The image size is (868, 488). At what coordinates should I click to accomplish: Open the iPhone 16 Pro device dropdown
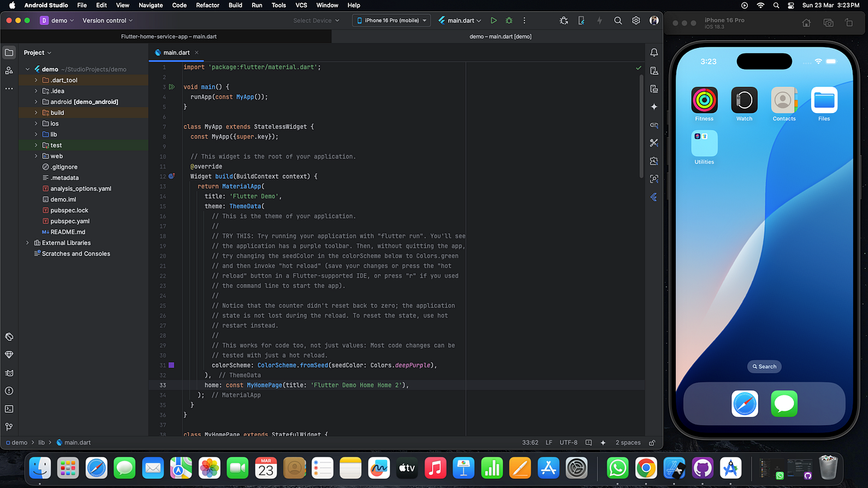(x=391, y=20)
